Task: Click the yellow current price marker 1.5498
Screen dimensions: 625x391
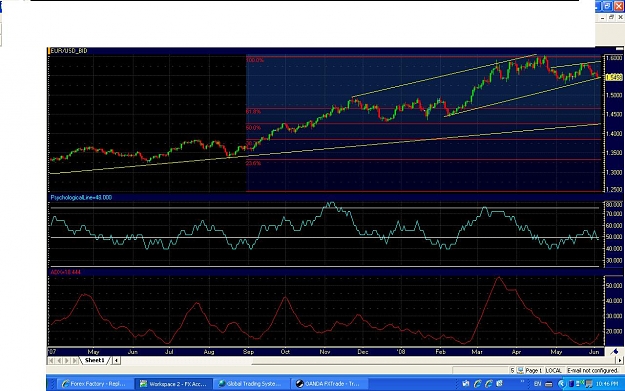Action: coord(614,77)
